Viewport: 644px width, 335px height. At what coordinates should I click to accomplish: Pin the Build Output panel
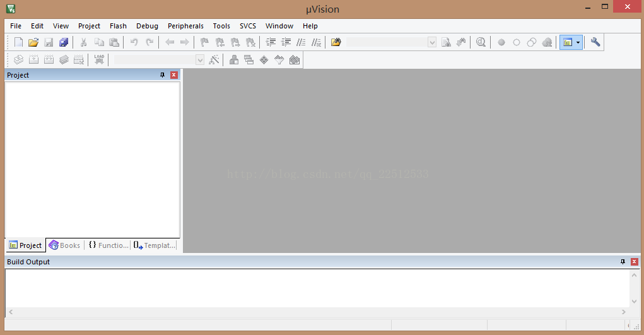coord(623,262)
